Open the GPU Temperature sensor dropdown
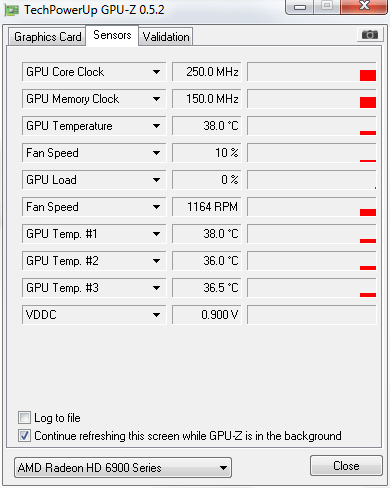This screenshot has height=488, width=390. click(x=94, y=126)
